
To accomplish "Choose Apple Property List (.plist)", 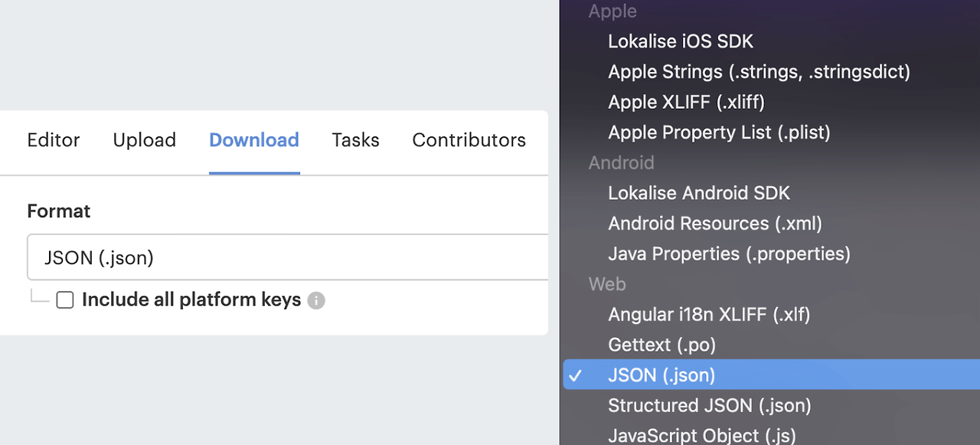I will [x=719, y=133].
